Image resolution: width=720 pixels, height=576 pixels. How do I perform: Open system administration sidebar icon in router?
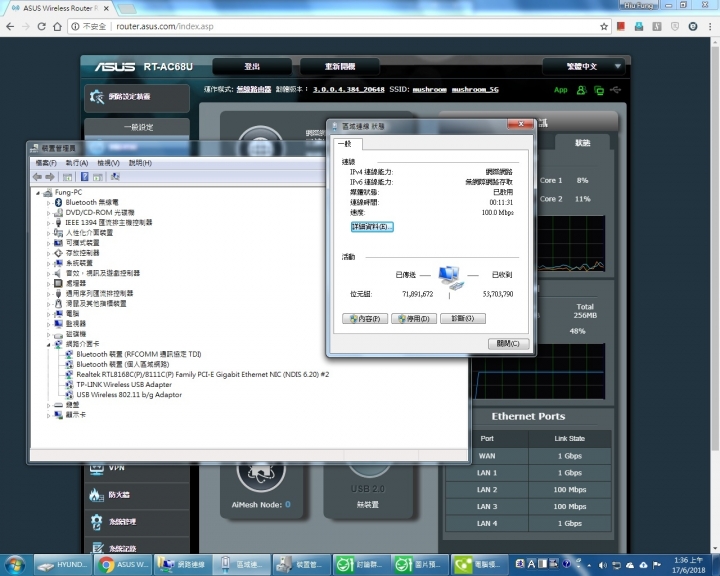pos(96,522)
